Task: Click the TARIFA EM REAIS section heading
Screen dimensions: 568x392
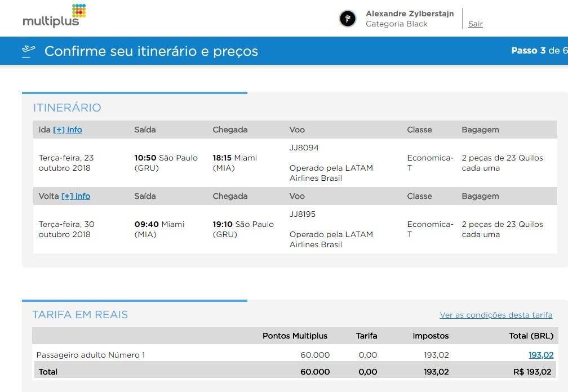Action: (80, 314)
